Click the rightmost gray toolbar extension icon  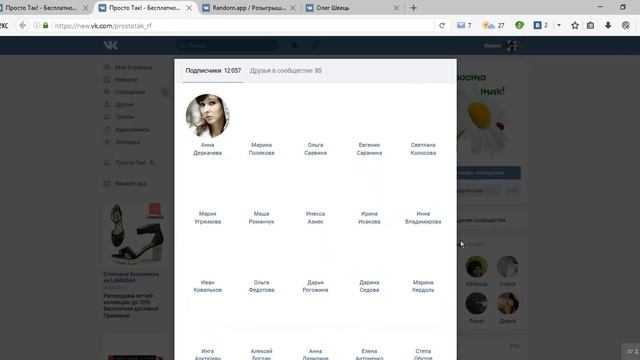[x=626, y=25]
